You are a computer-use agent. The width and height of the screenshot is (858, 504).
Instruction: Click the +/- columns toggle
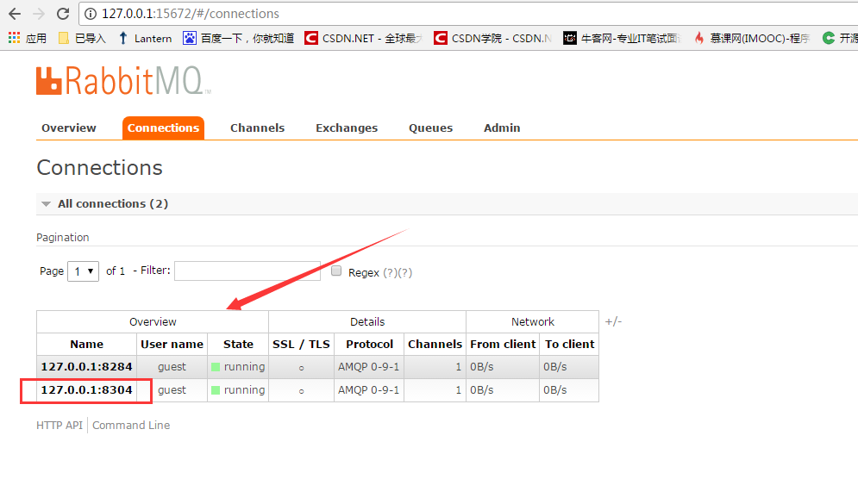(613, 321)
